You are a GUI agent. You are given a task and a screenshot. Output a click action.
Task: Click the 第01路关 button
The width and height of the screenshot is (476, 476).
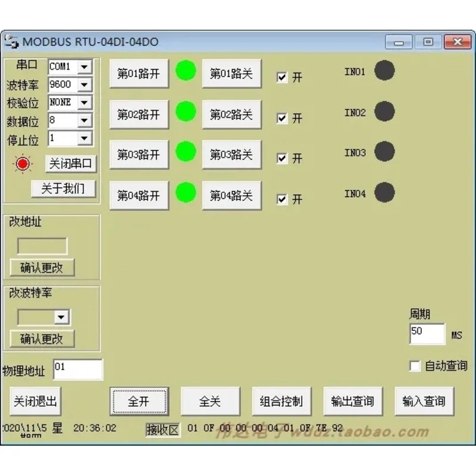pos(231,74)
